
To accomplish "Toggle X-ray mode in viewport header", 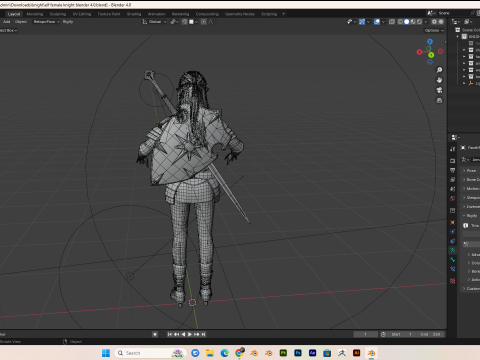I will coord(392,22).
